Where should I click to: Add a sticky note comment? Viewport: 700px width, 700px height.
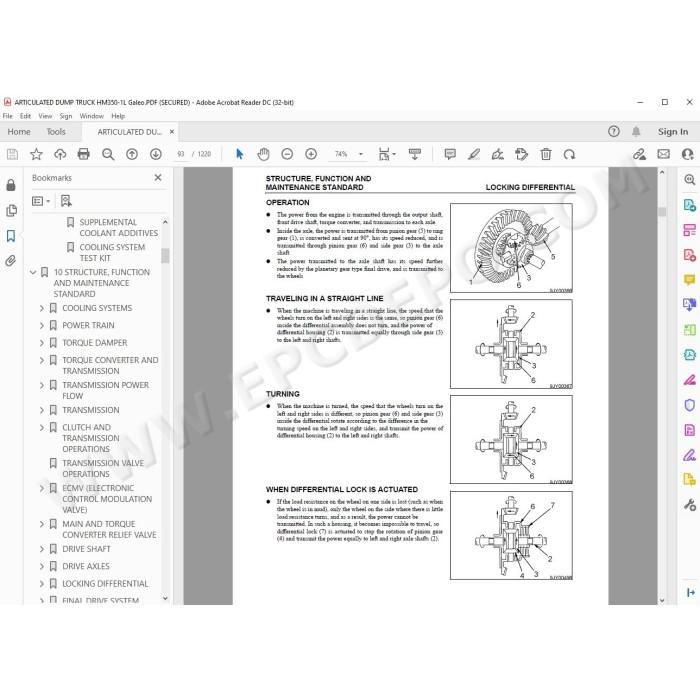point(450,154)
